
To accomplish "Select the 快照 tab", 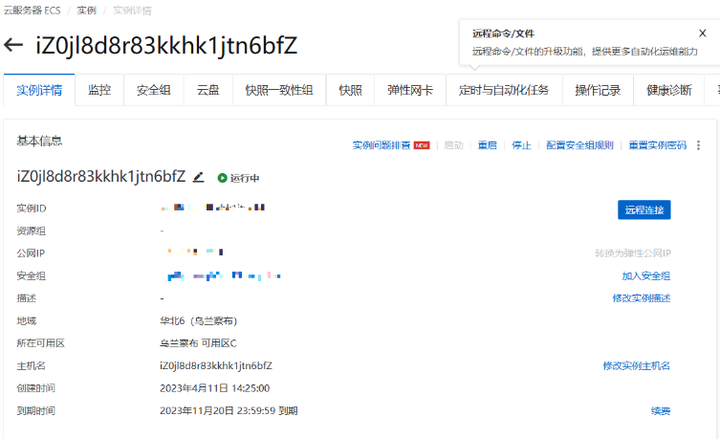I will tap(350, 90).
